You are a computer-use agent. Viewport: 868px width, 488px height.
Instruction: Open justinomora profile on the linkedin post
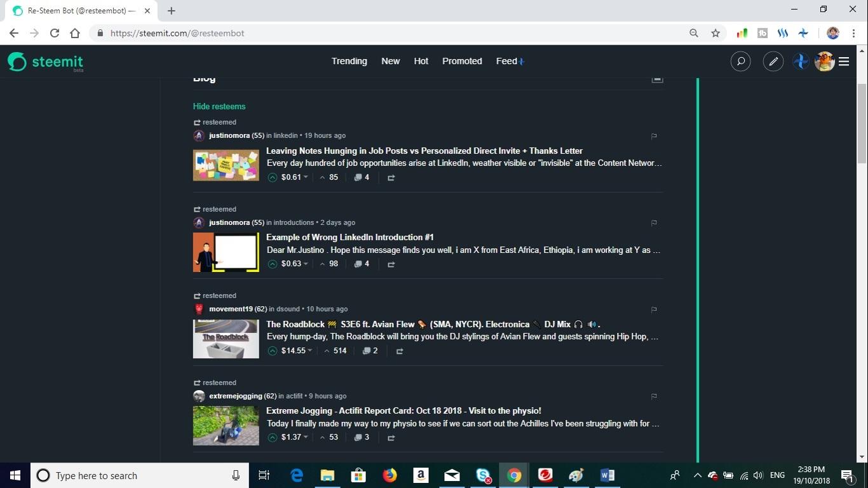tap(229, 135)
